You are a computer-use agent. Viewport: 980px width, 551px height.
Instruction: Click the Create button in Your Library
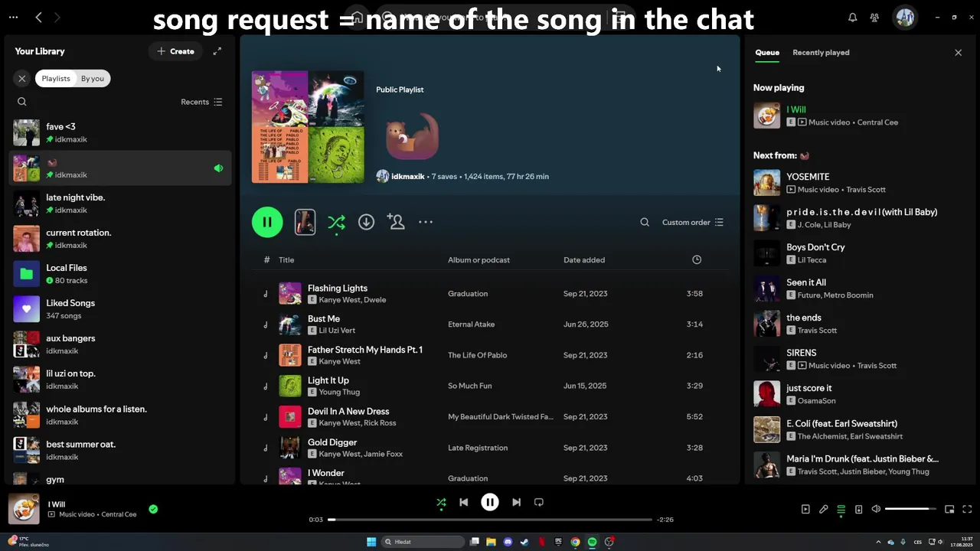(175, 51)
